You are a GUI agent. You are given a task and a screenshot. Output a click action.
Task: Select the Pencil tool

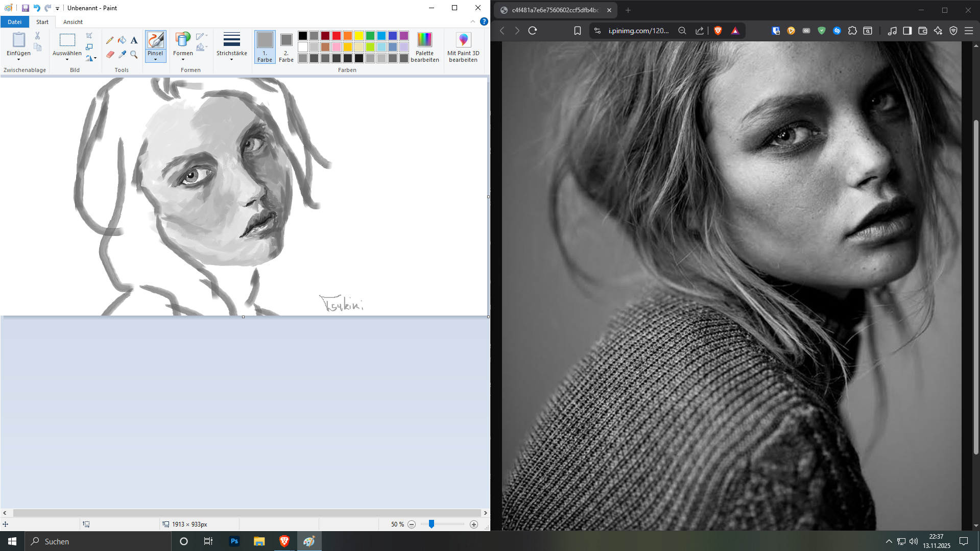click(110, 40)
